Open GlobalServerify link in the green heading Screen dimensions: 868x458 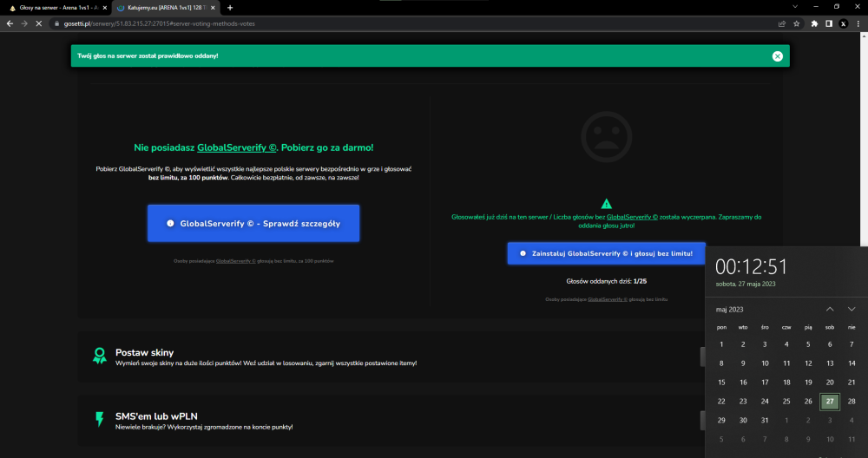[236, 147]
